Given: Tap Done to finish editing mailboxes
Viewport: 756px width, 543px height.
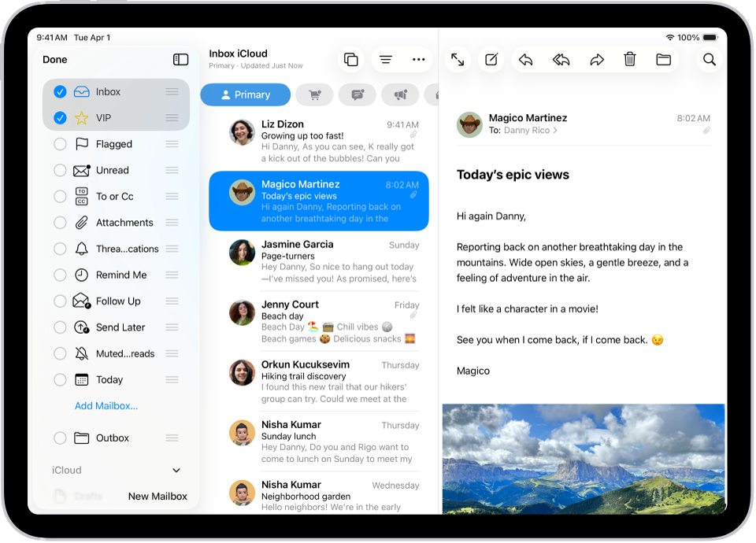Looking at the screenshot, I should pyautogui.click(x=56, y=60).
